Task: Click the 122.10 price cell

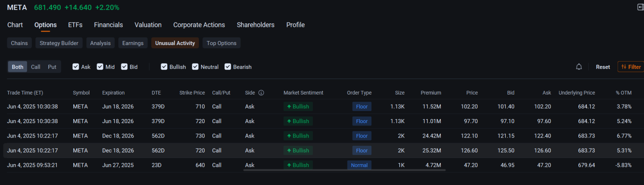Action: (469, 136)
